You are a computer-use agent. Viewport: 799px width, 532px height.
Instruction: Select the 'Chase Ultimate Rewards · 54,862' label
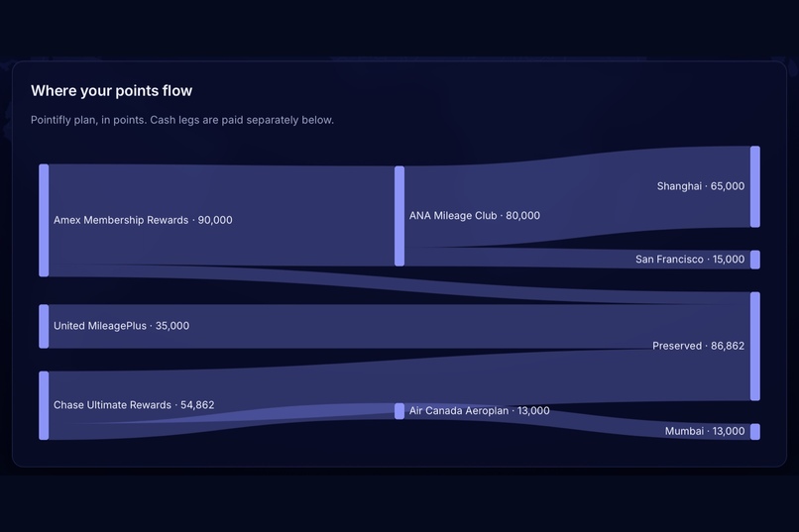coord(134,405)
